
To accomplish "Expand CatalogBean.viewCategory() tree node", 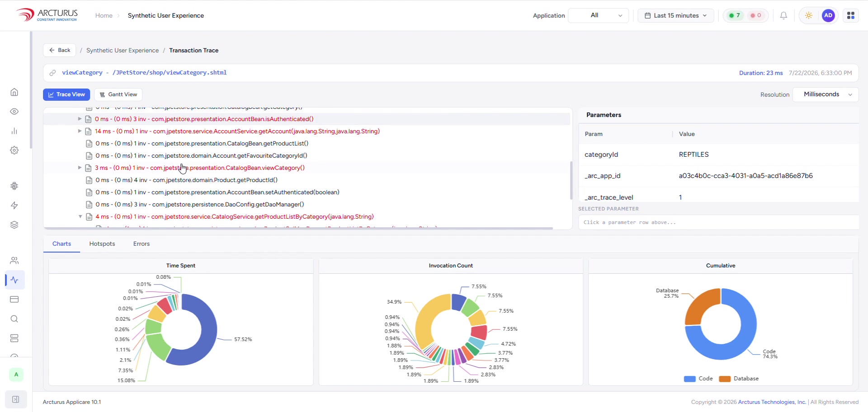I will (80, 168).
